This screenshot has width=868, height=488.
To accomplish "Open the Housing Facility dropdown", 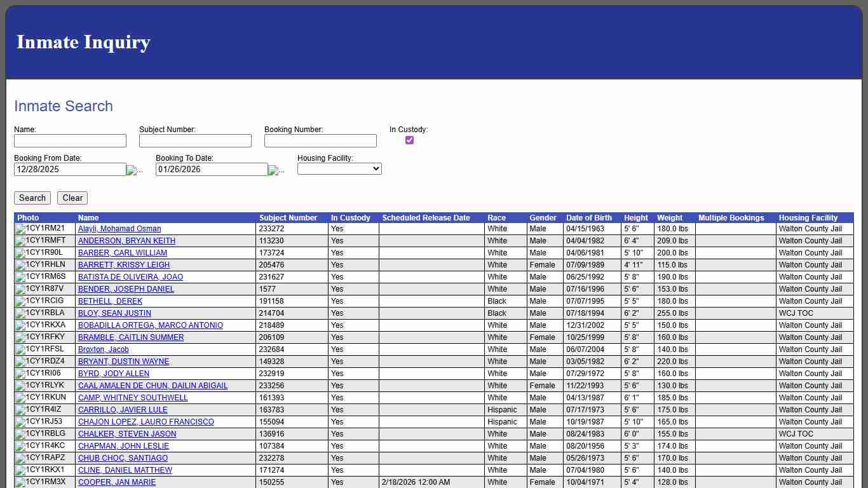I will (x=339, y=168).
